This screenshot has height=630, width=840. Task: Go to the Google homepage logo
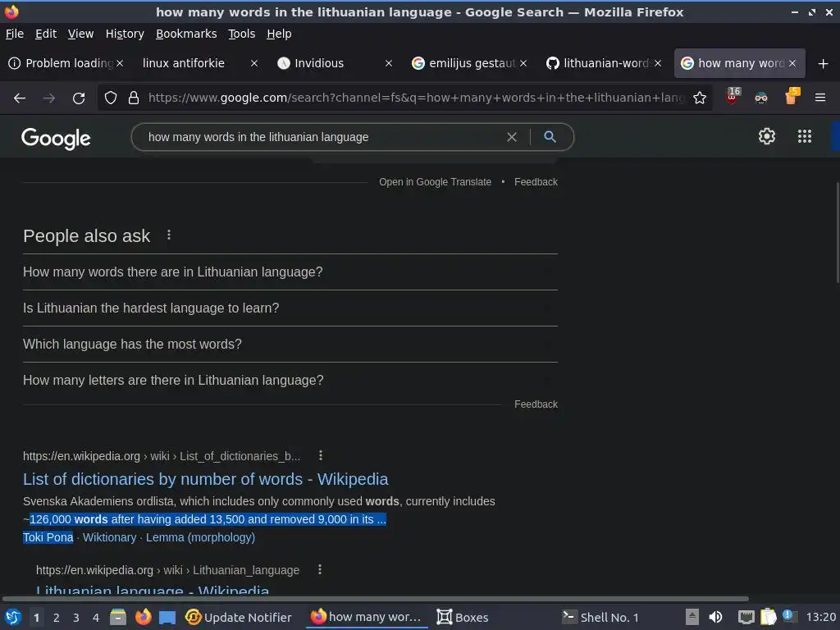pos(56,138)
